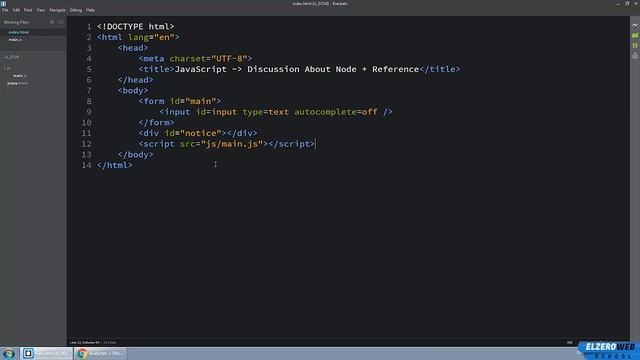Click the closing </head> tag on line 6
The width and height of the screenshot is (640, 360).
point(136,80)
